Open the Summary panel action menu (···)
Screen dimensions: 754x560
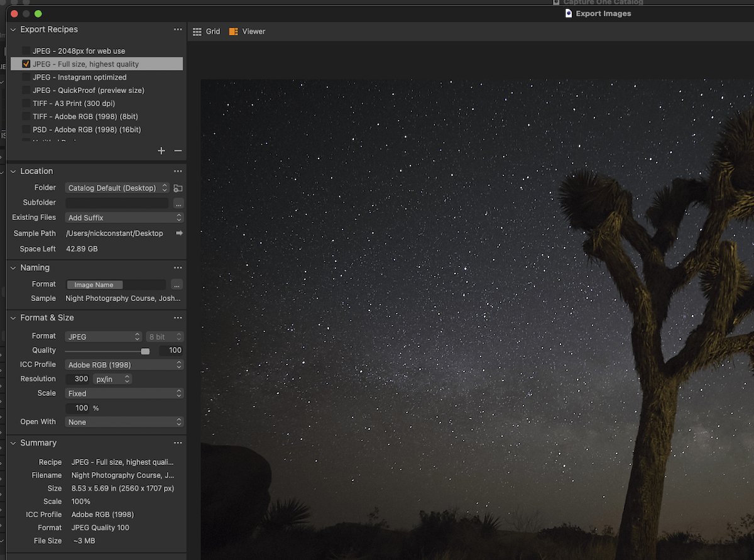[178, 442]
